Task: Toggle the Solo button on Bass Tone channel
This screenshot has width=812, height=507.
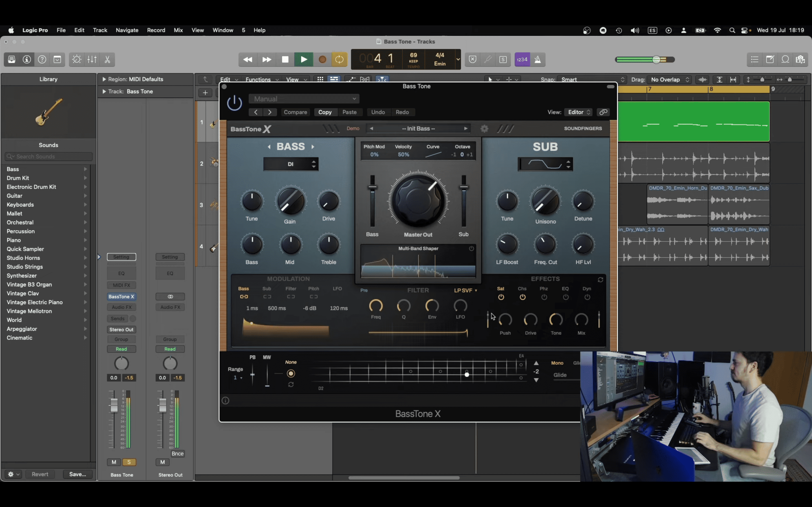Action: pyautogui.click(x=129, y=462)
